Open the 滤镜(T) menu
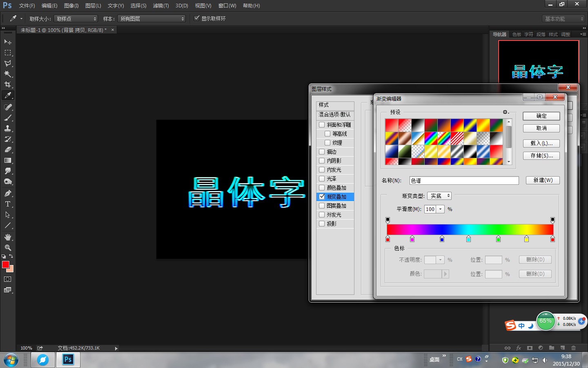The height and width of the screenshot is (368, 588). pos(160,6)
